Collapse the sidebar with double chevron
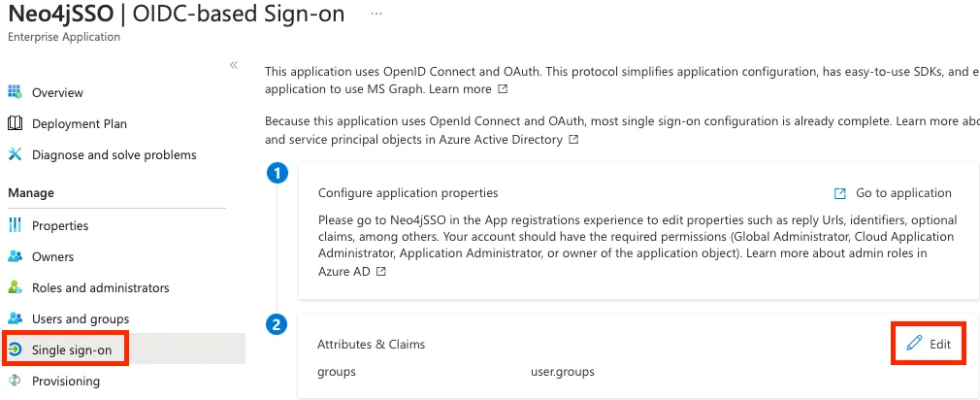 click(234, 65)
